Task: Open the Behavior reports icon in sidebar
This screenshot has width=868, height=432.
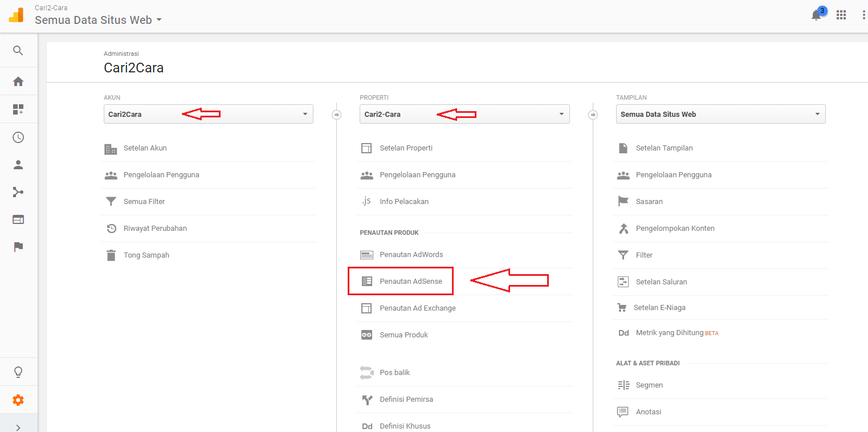Action: click(x=18, y=219)
